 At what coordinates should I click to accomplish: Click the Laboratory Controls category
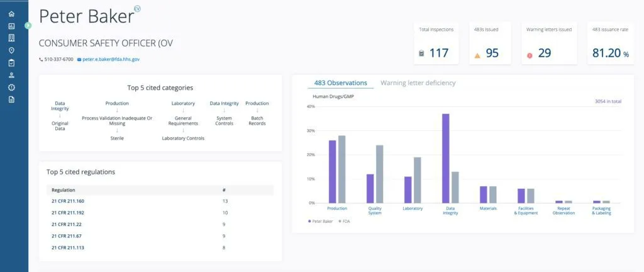pyautogui.click(x=183, y=139)
